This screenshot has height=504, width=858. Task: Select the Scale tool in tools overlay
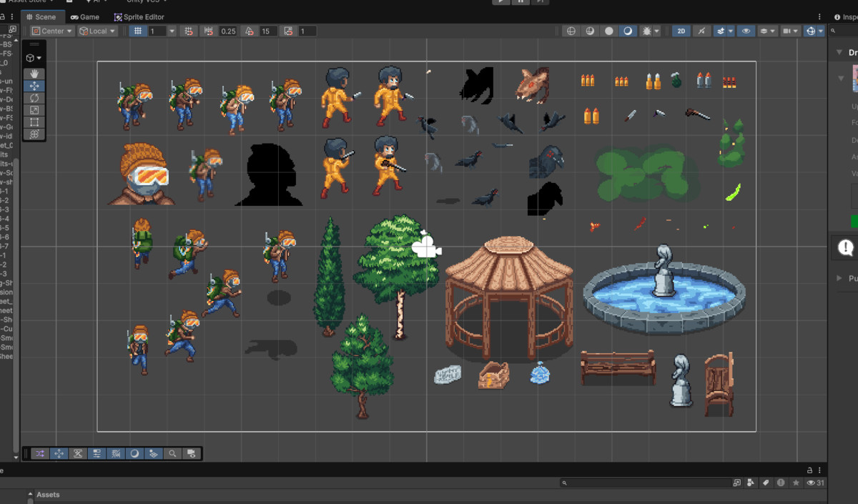pyautogui.click(x=34, y=110)
